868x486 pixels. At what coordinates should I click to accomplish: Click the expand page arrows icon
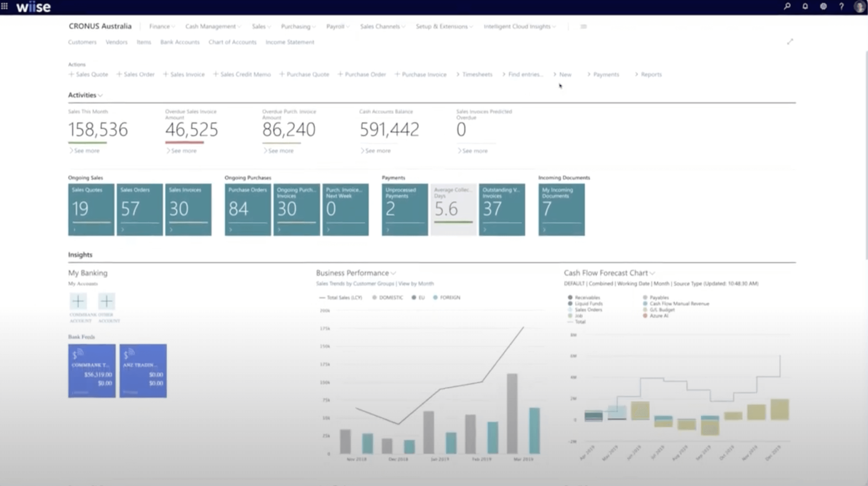[790, 42]
